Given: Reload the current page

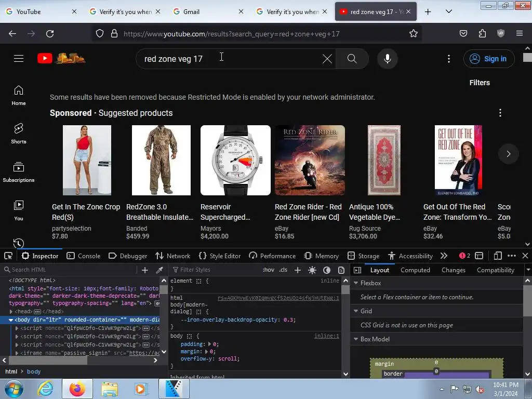Looking at the screenshot, I should pos(50,34).
